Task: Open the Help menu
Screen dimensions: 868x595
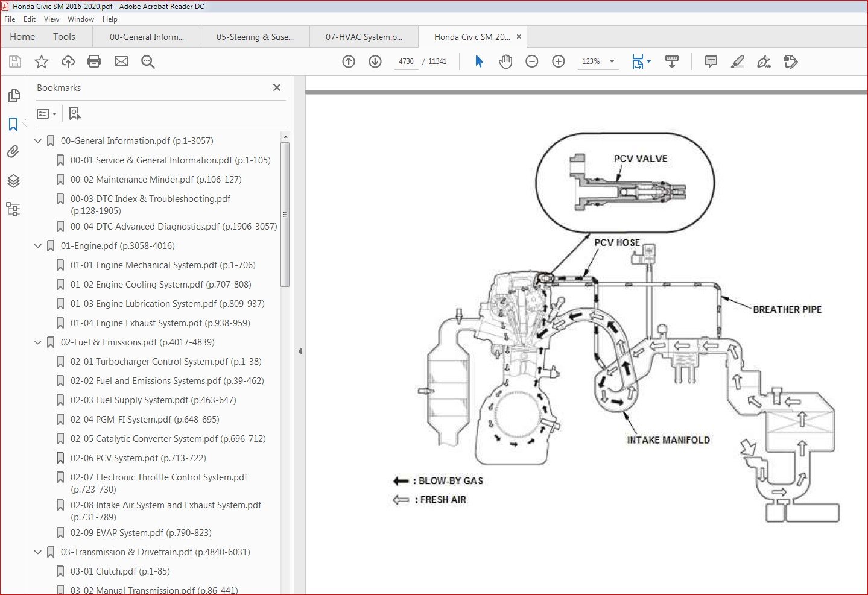Action: tap(110, 19)
